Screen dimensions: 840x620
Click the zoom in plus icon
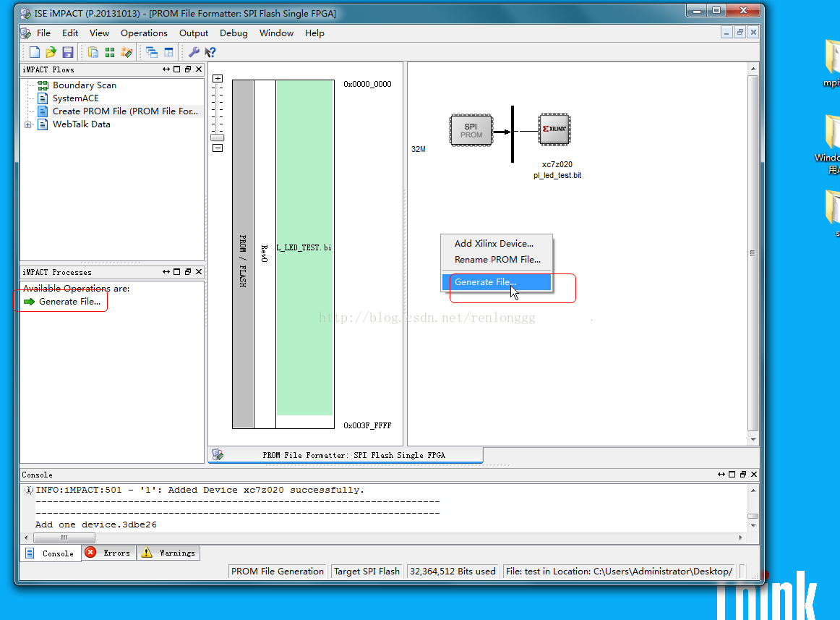[x=218, y=78]
